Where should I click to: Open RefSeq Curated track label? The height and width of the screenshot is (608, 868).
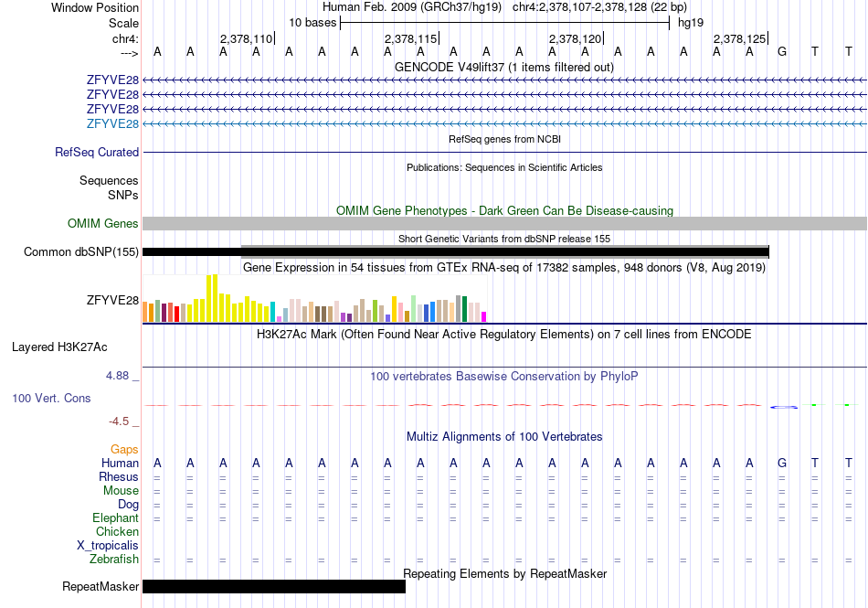(x=97, y=153)
